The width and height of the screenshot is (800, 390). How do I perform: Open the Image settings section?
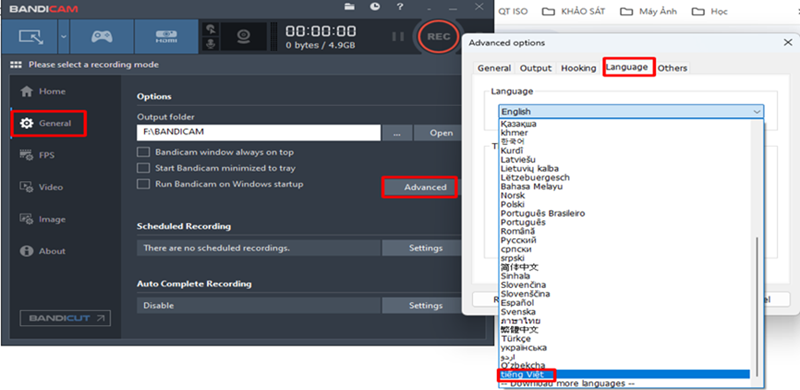pyautogui.click(x=43, y=219)
